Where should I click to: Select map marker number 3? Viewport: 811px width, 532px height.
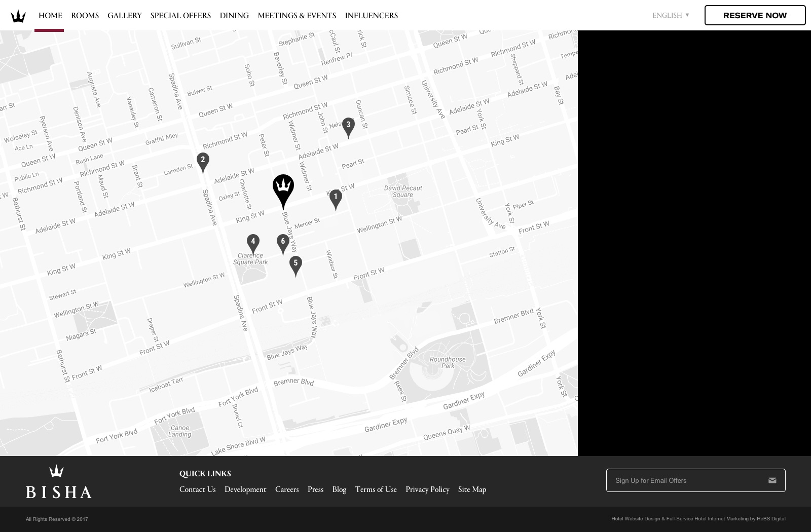pyautogui.click(x=348, y=126)
